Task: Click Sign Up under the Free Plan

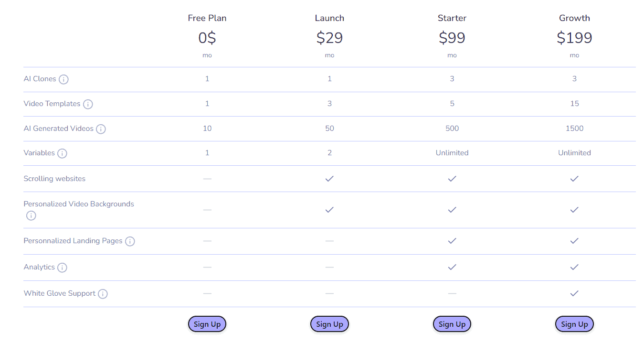Action: tap(207, 324)
